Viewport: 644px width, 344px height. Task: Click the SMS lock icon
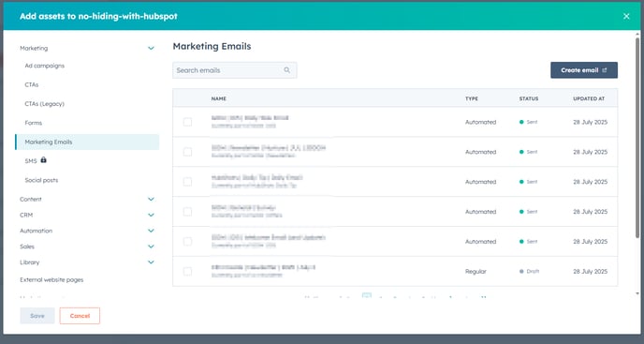click(44, 160)
